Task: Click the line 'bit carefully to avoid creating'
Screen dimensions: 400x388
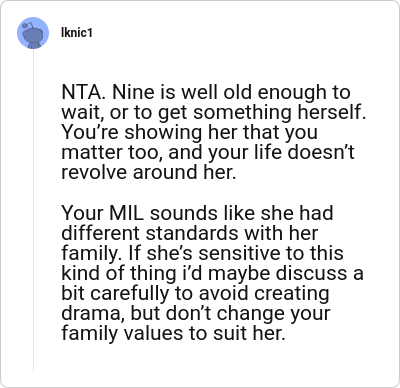Action: click(x=195, y=293)
